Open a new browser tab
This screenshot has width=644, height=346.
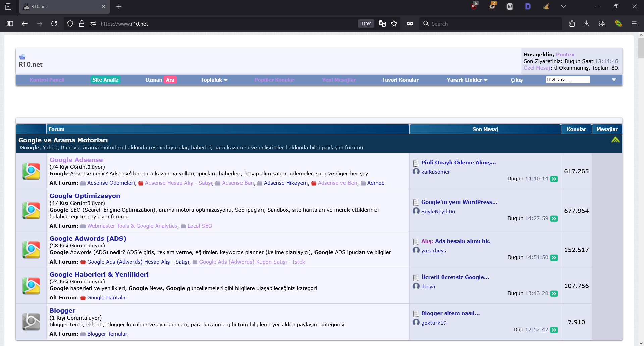pyautogui.click(x=119, y=6)
